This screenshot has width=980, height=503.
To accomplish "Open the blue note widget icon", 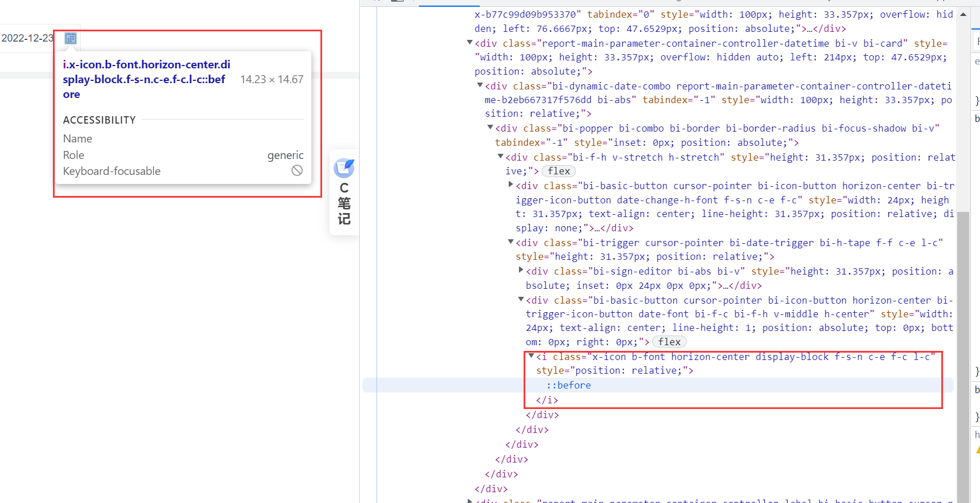I will click(x=344, y=168).
